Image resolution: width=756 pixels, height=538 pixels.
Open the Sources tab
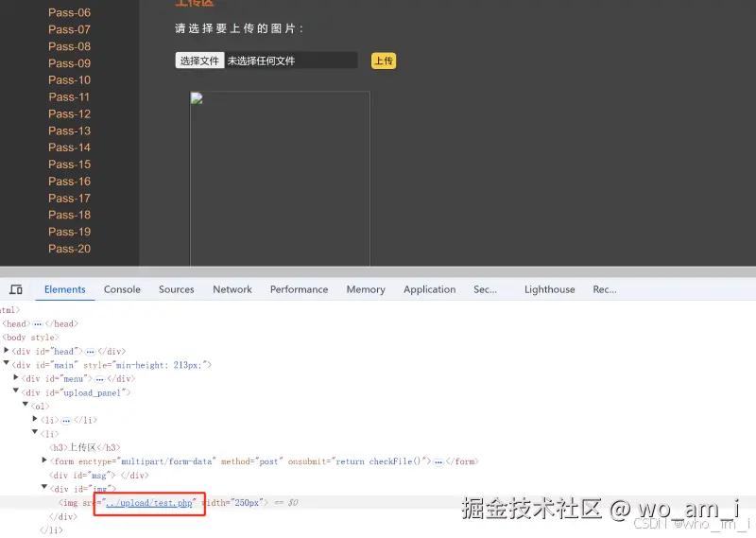point(177,289)
